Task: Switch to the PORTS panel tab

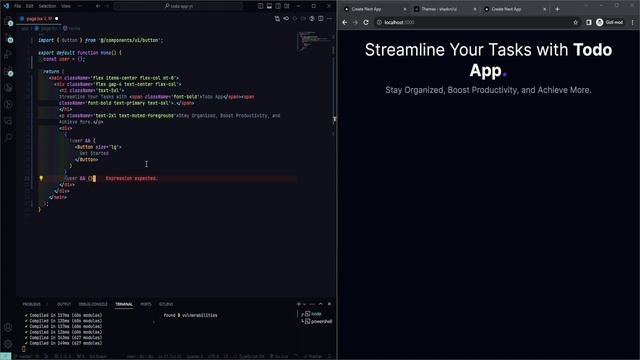Action: pos(146,304)
